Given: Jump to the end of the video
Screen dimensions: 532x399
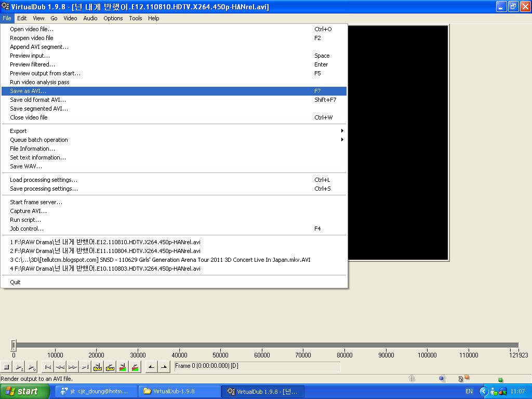Looking at the screenshot, I should [85, 367].
